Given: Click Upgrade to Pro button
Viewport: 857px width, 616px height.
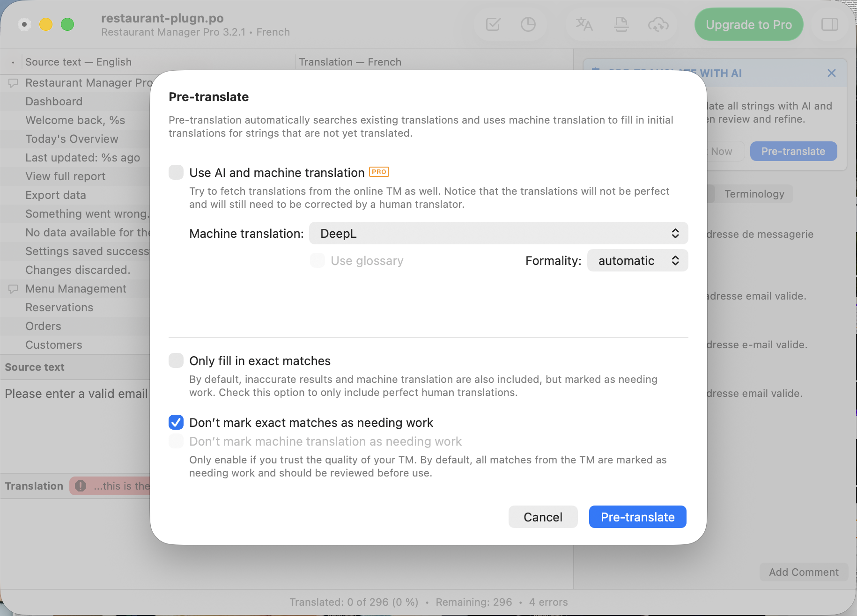Looking at the screenshot, I should (x=748, y=24).
